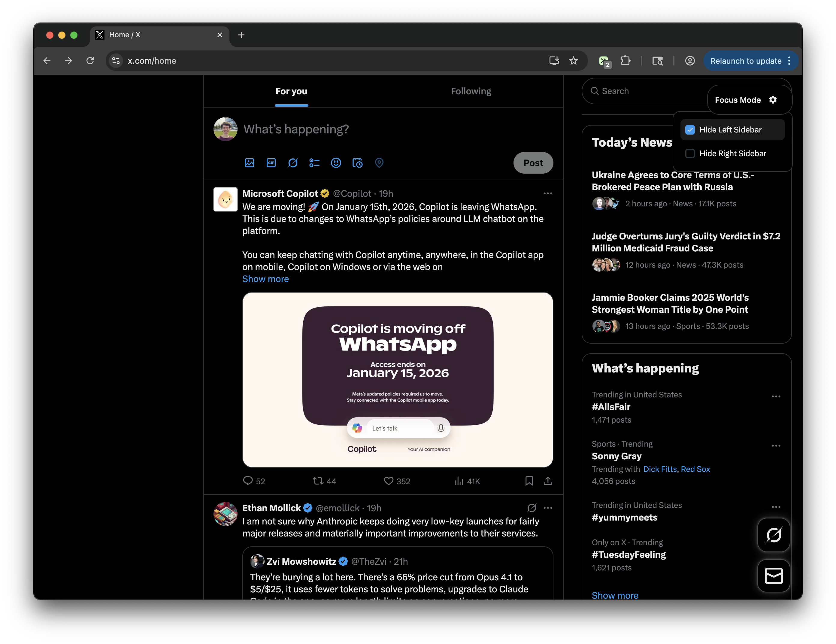This screenshot has height=644, width=836.
Task: Uncheck Hide Left Sidebar checkbox
Action: [x=690, y=130]
